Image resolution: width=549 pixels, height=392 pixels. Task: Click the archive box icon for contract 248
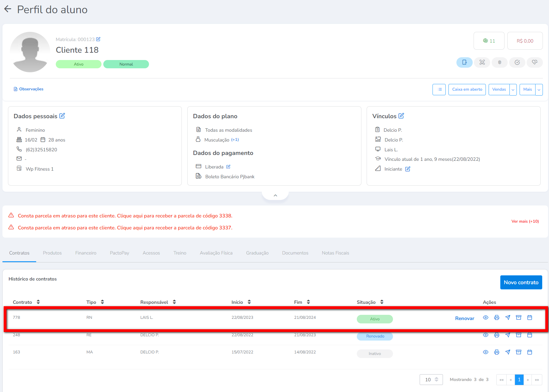[x=519, y=335]
